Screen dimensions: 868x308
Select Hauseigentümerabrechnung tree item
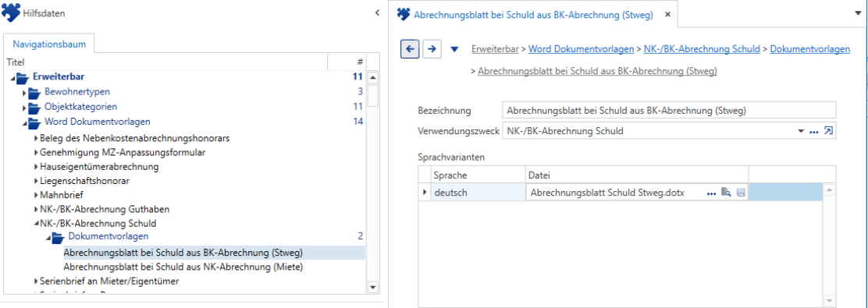tap(99, 166)
